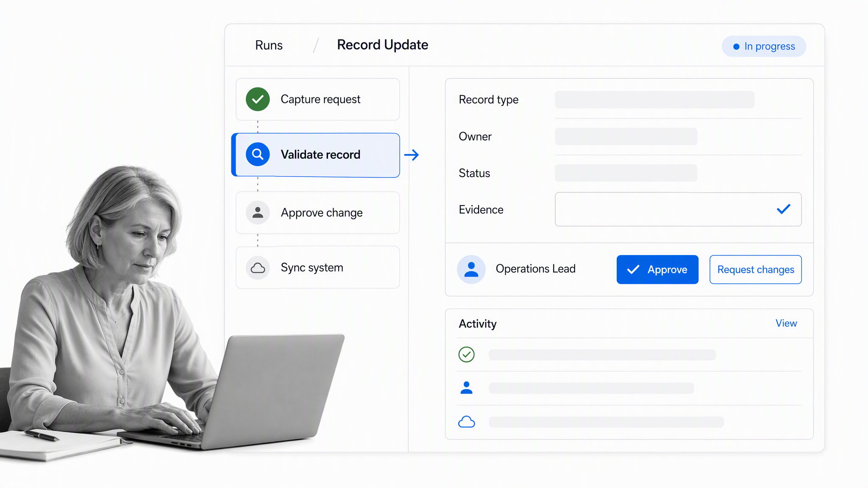
Task: Click the person icon on Approve change
Action: pos(258,212)
